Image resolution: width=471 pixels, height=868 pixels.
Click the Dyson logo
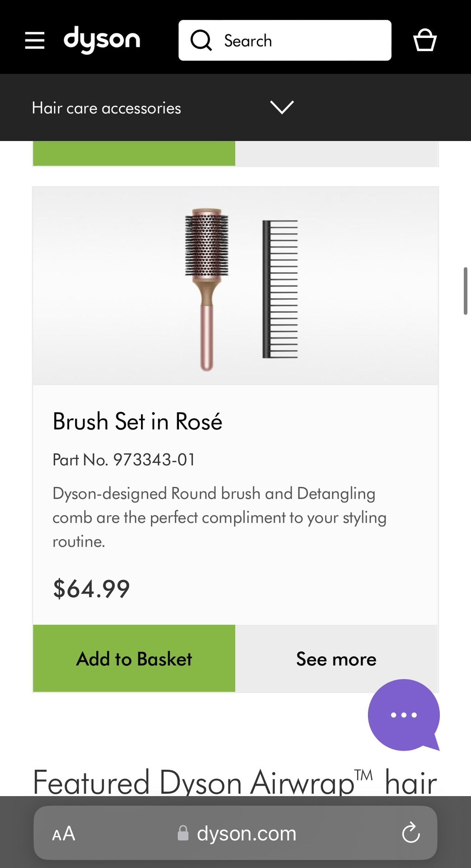(102, 40)
